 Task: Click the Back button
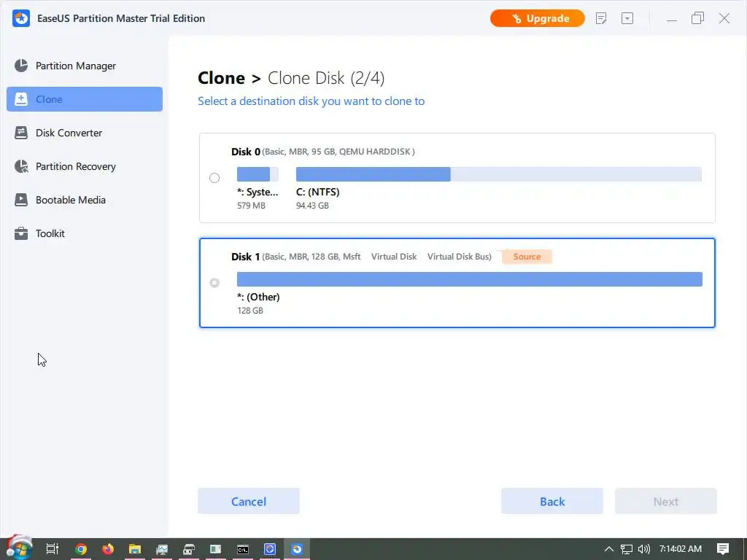[x=552, y=502]
